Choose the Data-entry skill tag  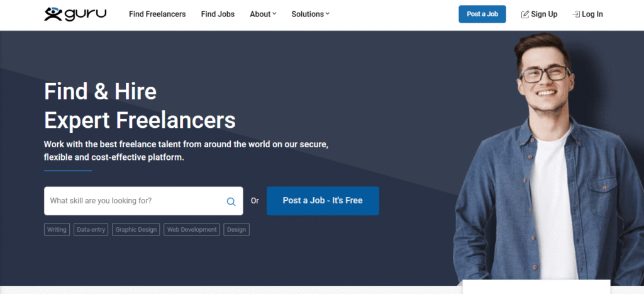tap(91, 230)
